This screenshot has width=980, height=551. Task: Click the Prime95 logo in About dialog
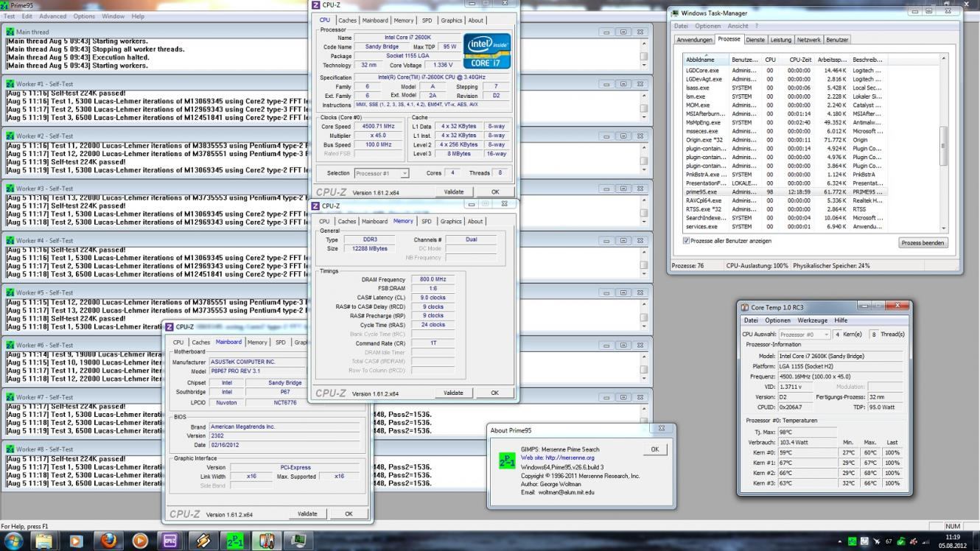pyautogui.click(x=507, y=460)
